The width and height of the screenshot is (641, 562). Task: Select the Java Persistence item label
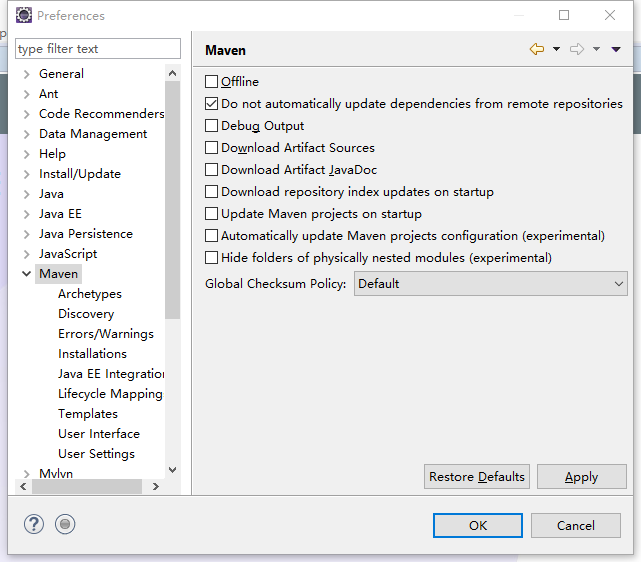(x=86, y=234)
